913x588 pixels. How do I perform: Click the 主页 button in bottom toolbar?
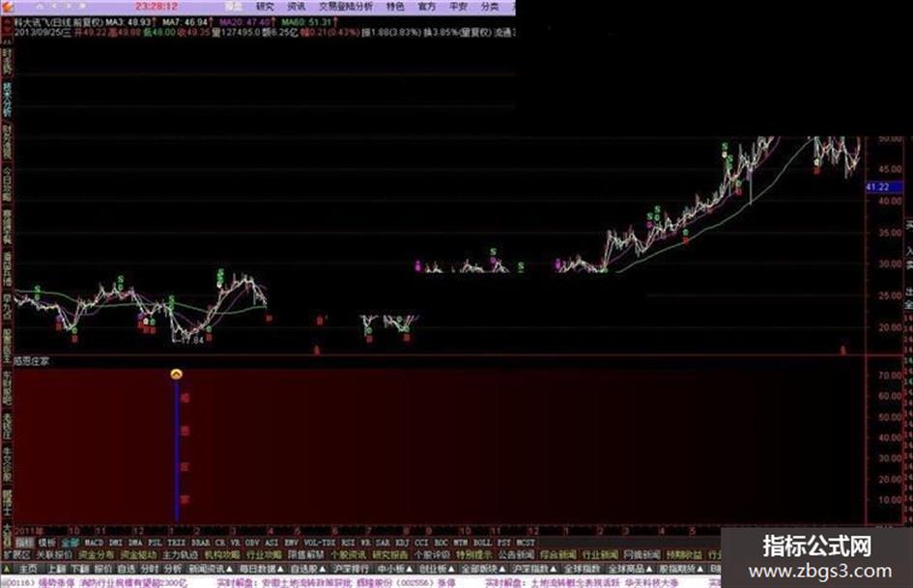[x=28, y=568]
